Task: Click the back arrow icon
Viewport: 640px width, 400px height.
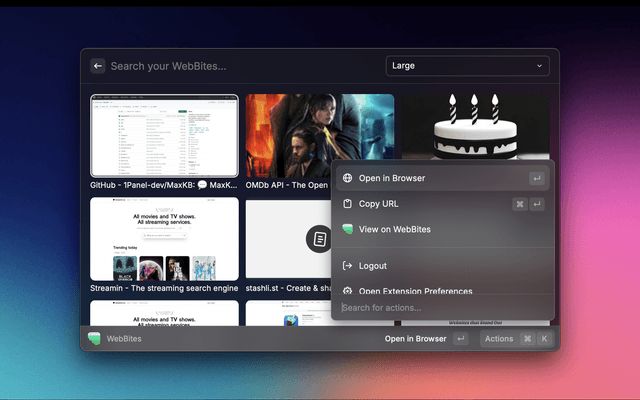Action: pyautogui.click(x=98, y=66)
